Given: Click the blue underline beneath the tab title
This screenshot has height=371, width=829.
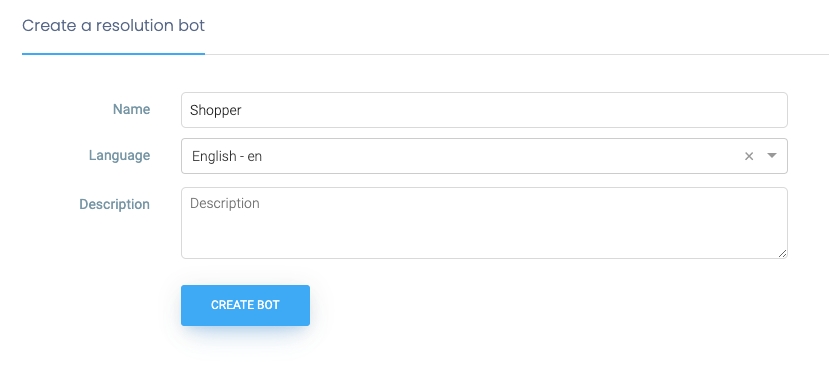Looking at the screenshot, I should point(113,53).
